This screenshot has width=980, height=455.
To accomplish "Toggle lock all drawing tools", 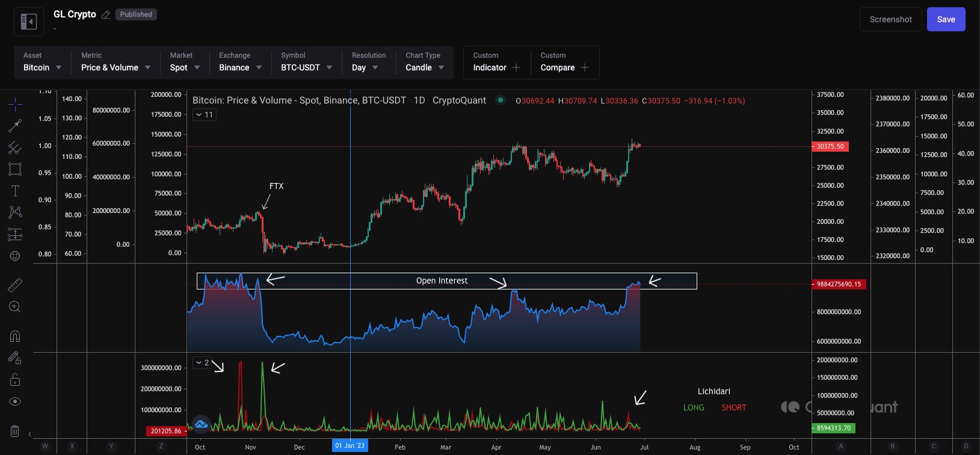I will click(x=15, y=380).
